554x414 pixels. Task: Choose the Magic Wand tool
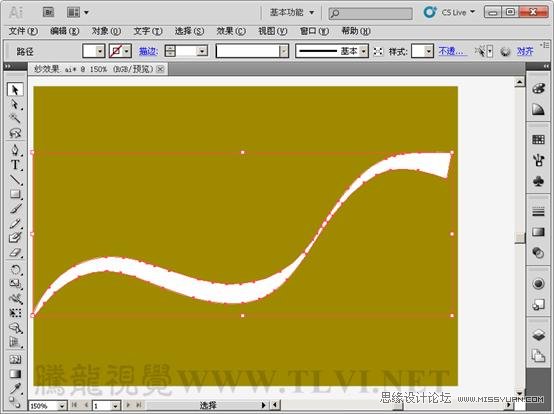[x=15, y=118]
